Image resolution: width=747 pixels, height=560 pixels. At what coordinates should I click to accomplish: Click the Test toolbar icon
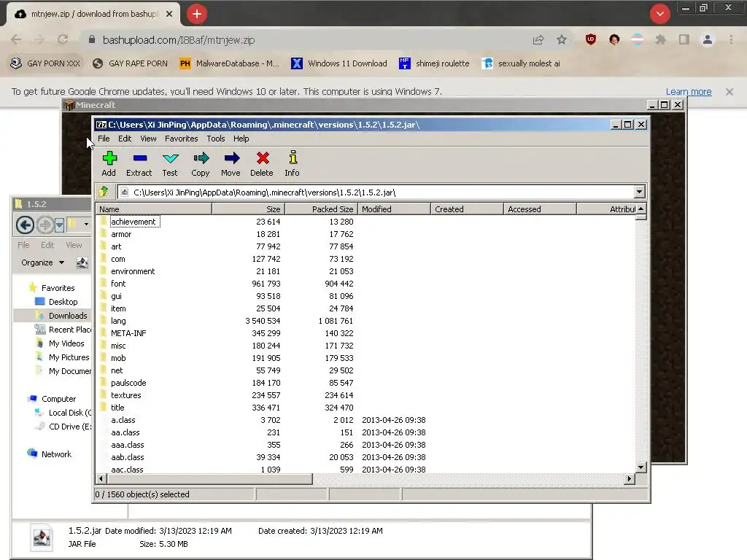coord(170,164)
